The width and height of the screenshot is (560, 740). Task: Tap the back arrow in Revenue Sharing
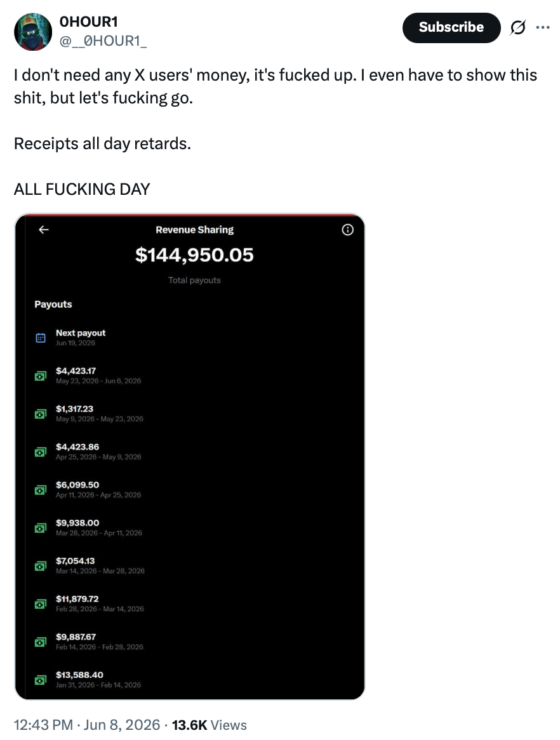tap(43, 229)
